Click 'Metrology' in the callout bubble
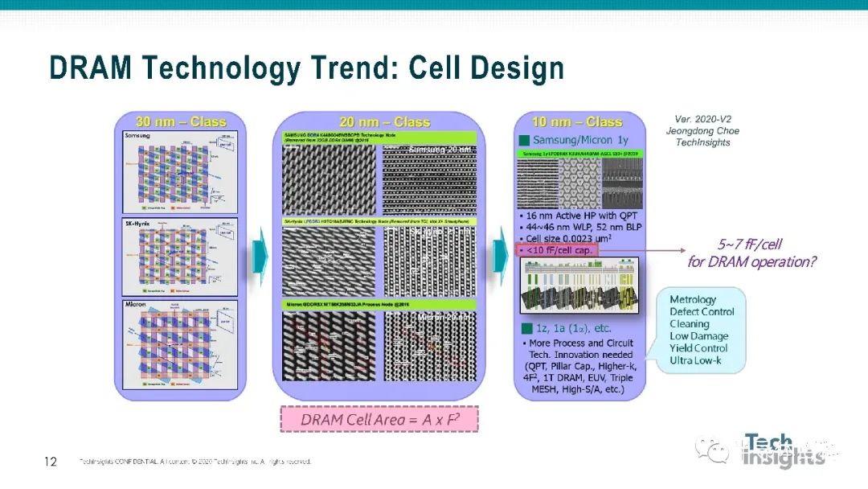 693,299
